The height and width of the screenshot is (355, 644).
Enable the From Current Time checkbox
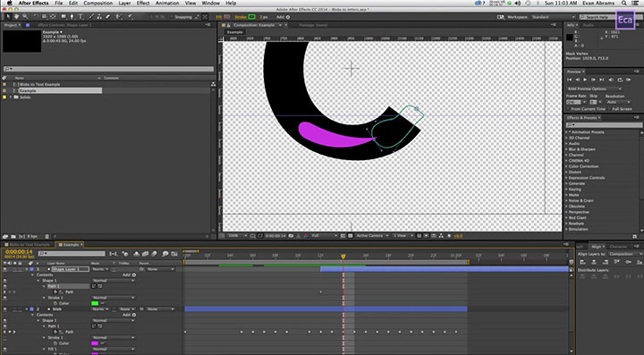click(x=569, y=109)
